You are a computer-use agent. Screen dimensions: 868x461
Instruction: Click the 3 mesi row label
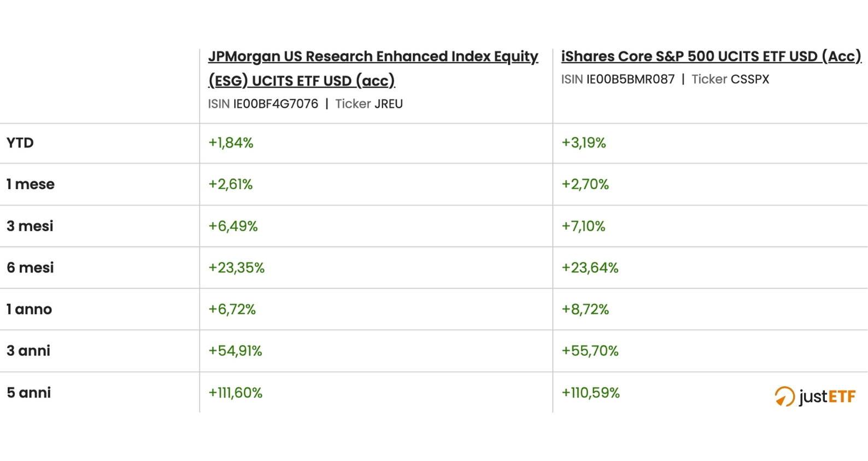coord(30,226)
